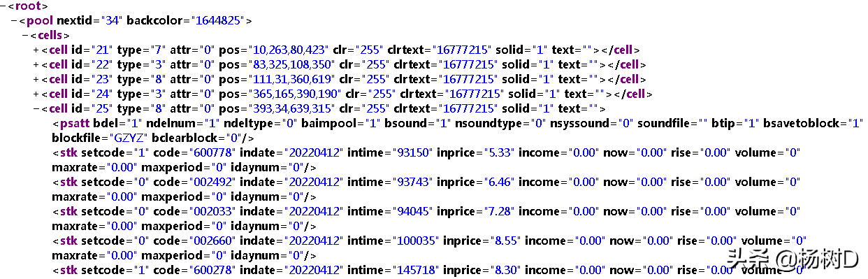868x279 pixels.
Task: Collapse the pool node
Action: [x=15, y=21]
